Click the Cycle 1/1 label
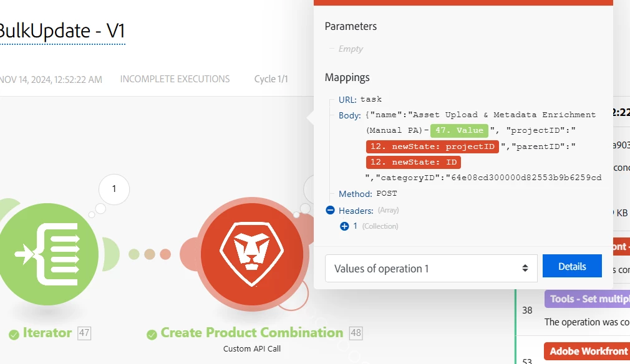The image size is (630, 364). 271,79
